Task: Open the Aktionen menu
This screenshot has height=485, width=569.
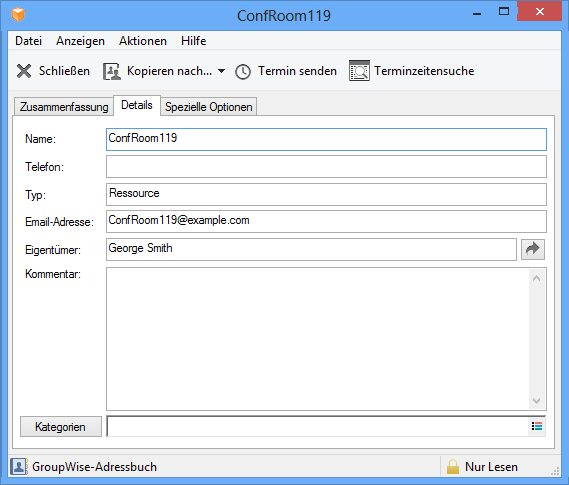Action: click(x=143, y=41)
